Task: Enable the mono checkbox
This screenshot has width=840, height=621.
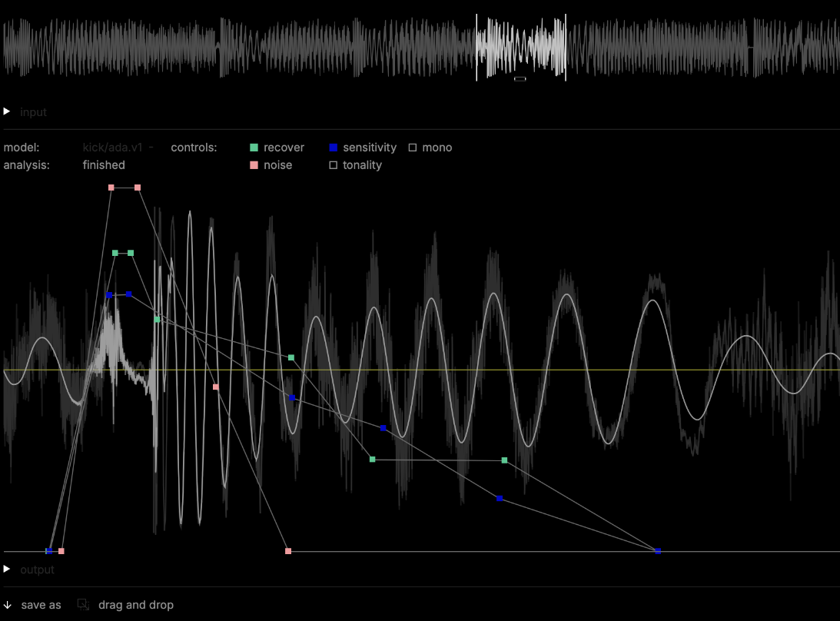Action: pos(413,148)
